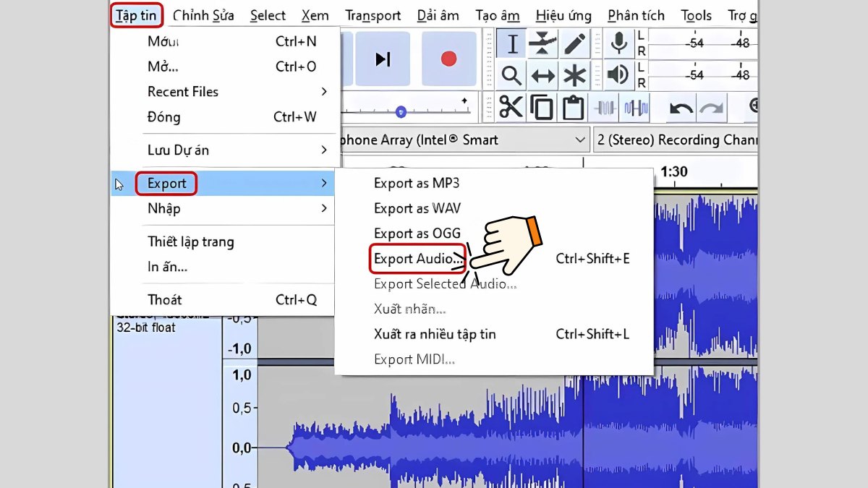Open the Dải âm menu
This screenshot has height=488, width=868.
(439, 15)
